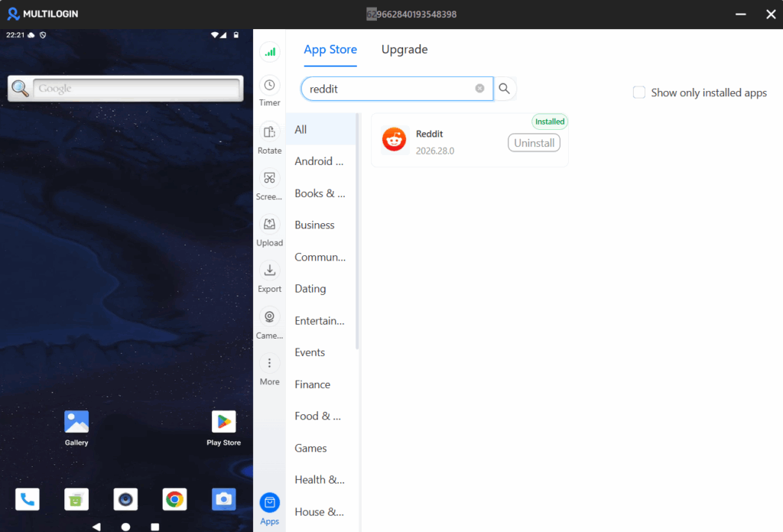This screenshot has height=532, width=783.
Task: Click the profile ID in title bar
Action: [x=411, y=14]
